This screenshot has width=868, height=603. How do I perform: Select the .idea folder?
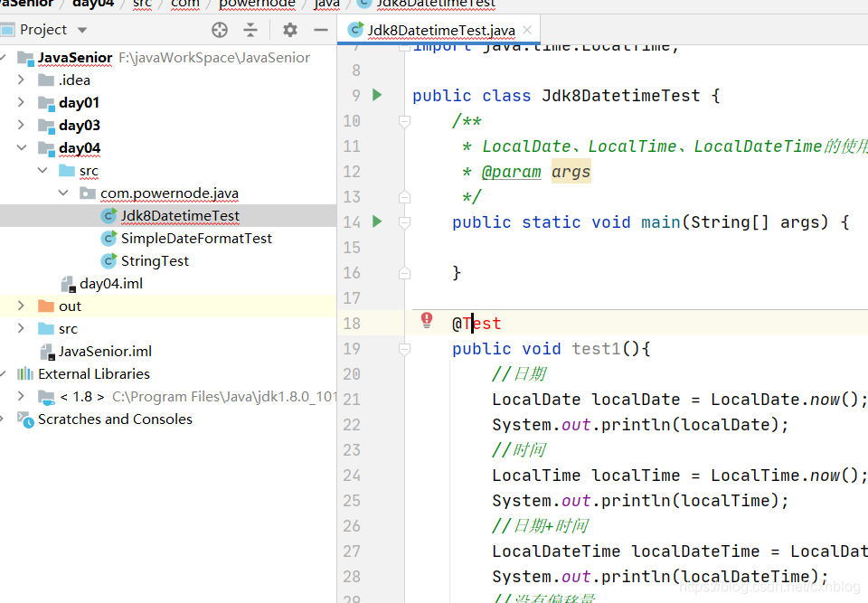[x=74, y=80]
